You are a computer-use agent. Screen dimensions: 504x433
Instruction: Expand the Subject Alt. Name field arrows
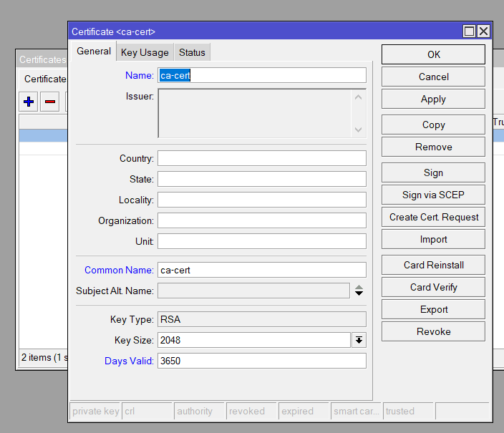[x=359, y=291]
